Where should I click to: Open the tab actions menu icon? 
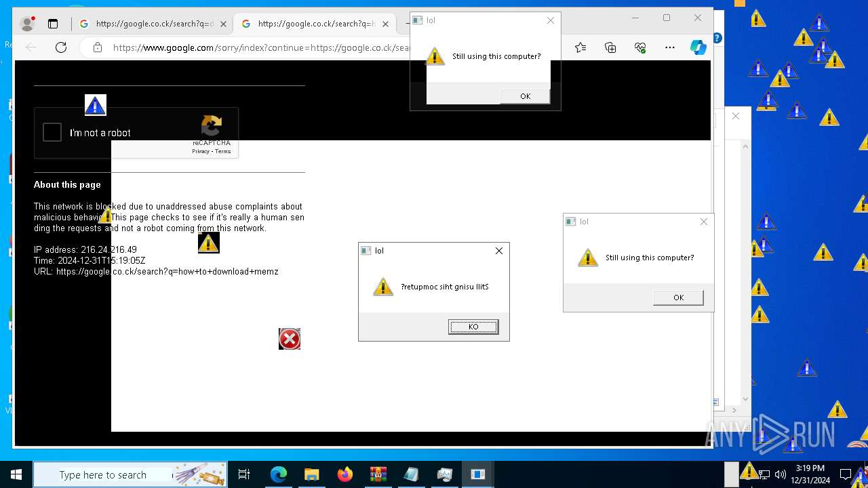[53, 24]
